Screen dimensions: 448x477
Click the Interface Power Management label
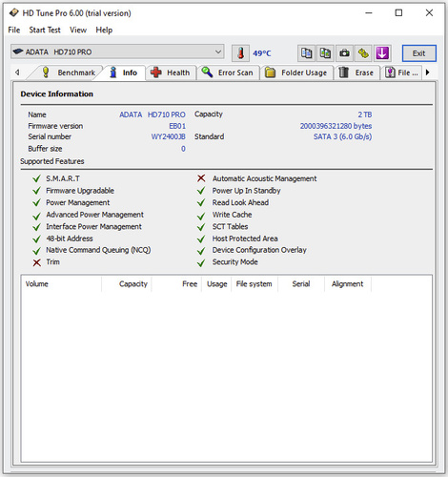tap(93, 227)
